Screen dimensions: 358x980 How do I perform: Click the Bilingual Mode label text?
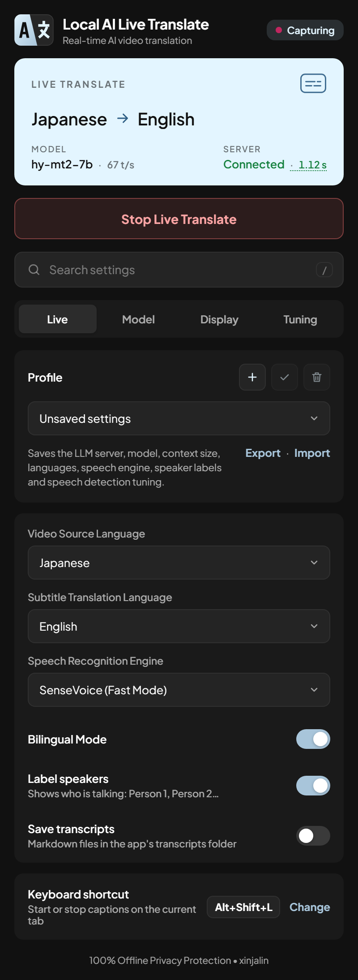(67, 739)
